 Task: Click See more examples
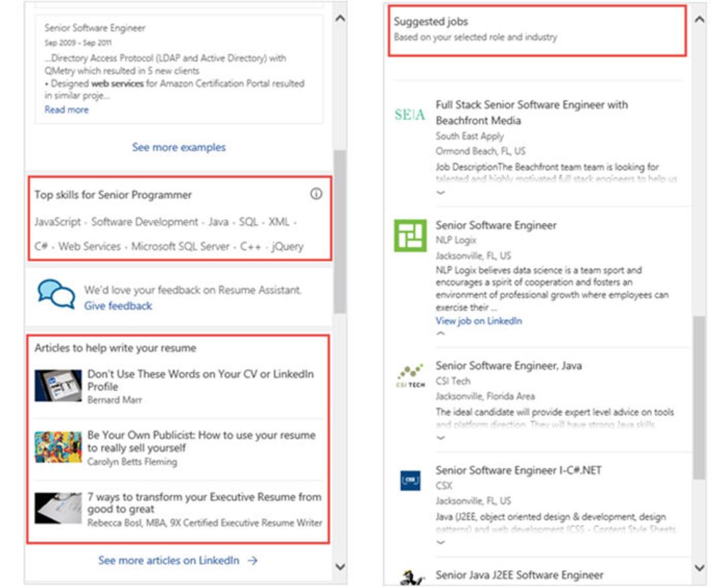tap(179, 147)
